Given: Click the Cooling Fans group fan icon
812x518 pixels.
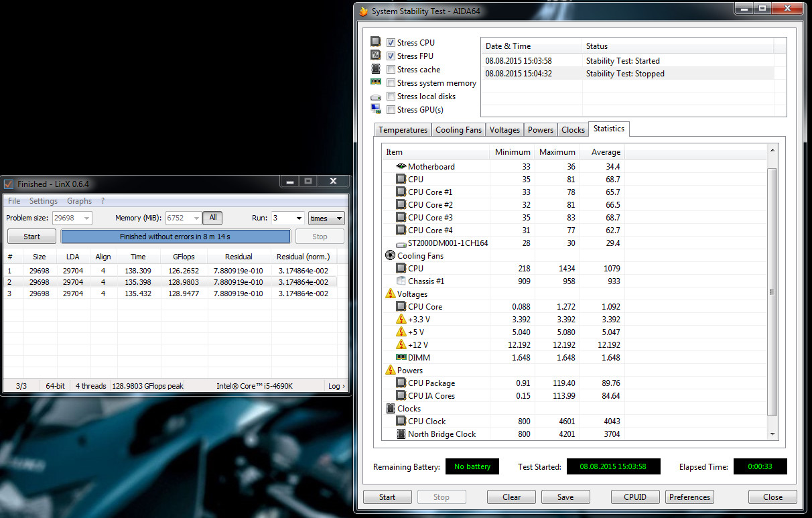Looking at the screenshot, I should [391, 255].
